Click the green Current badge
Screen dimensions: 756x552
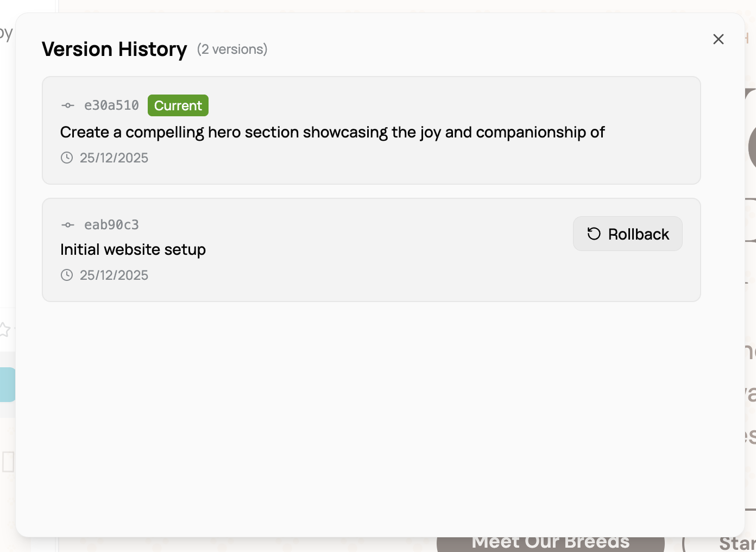point(178,105)
